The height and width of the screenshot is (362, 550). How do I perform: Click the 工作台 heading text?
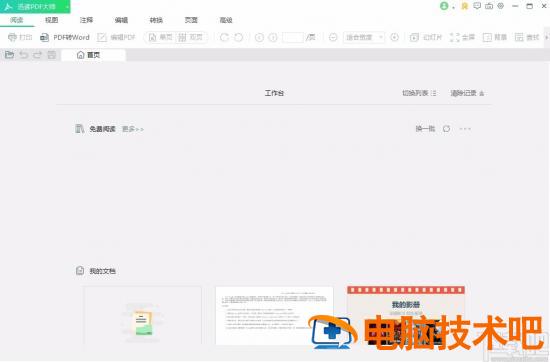click(274, 93)
